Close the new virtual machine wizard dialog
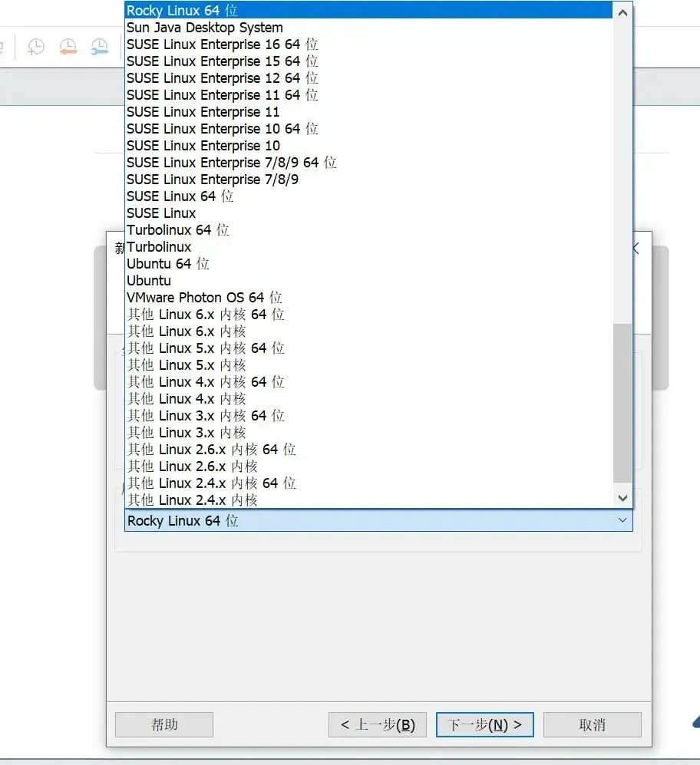 (636, 248)
